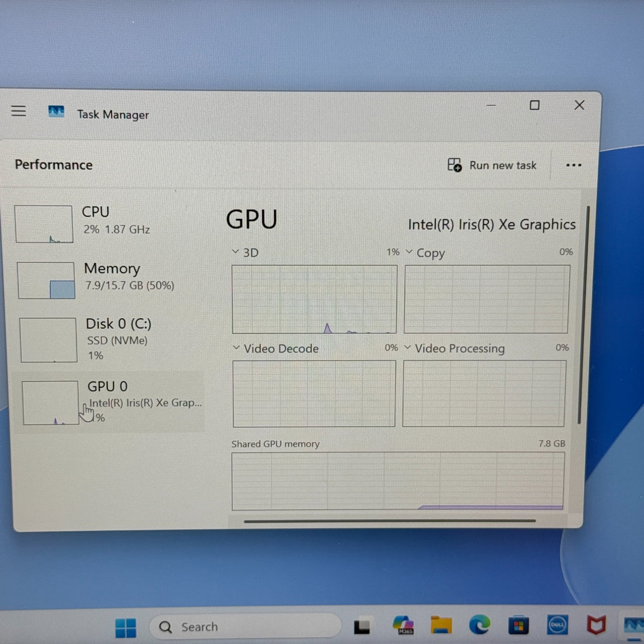Open the 3D engine dropdown

click(x=236, y=252)
